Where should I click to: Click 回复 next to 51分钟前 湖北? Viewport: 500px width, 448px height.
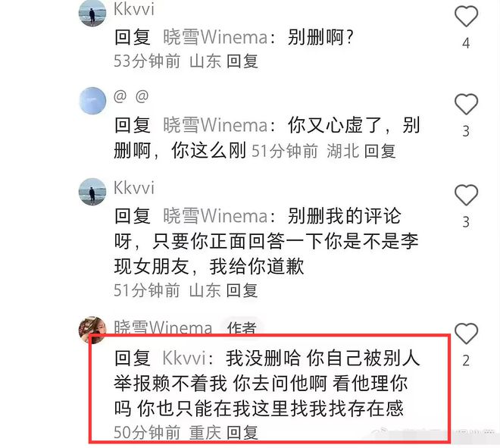[x=380, y=151]
